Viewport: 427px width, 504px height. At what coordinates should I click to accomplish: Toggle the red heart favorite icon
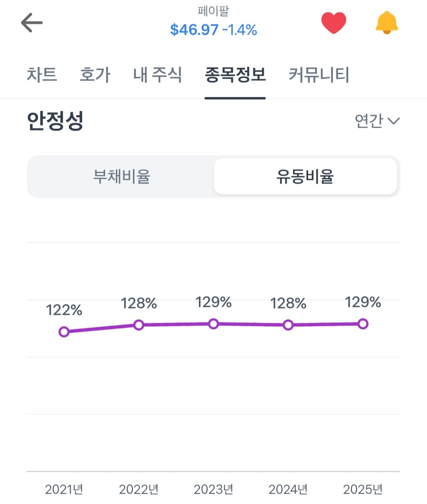[x=333, y=23]
